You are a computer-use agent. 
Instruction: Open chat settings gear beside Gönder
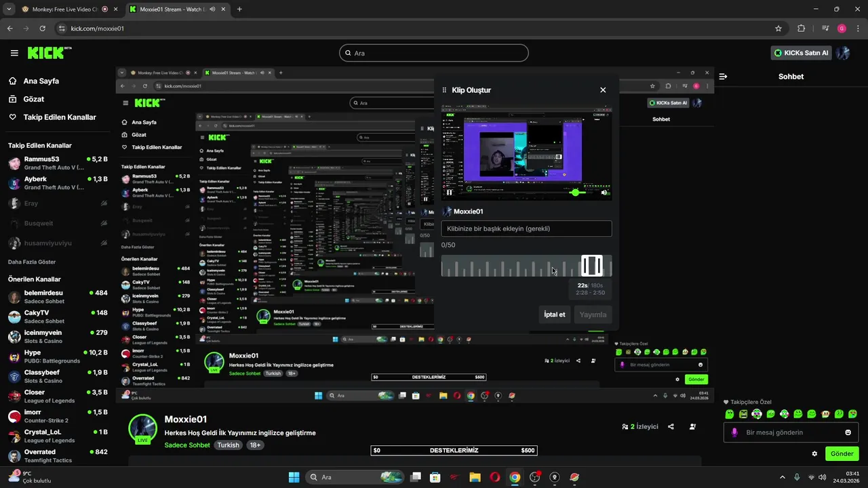tap(814, 453)
